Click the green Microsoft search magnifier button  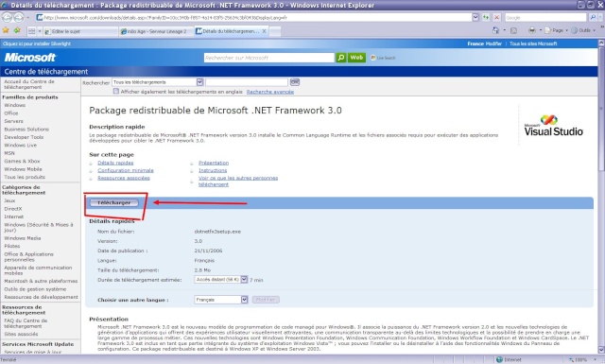[341, 58]
